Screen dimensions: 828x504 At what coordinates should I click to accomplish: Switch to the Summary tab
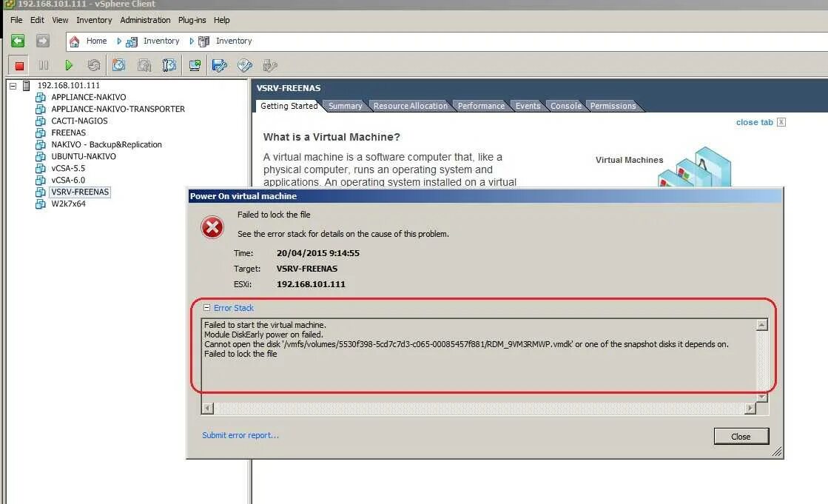(346, 106)
